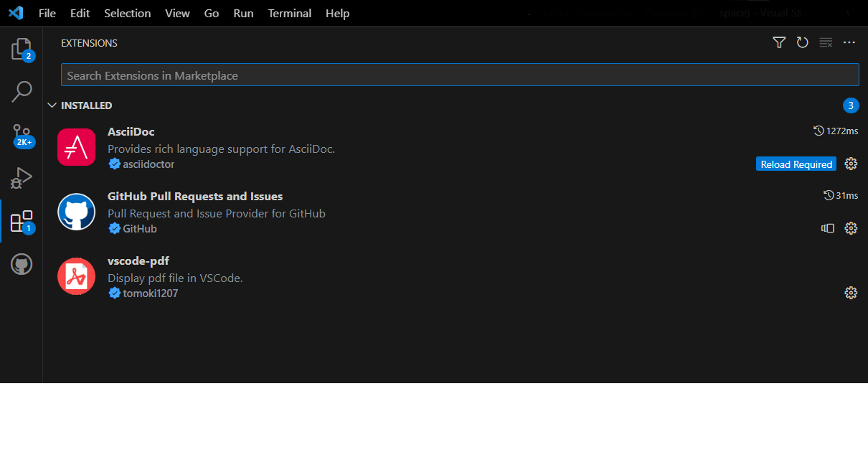Open Manage gear for GitHub Pull Requests
The image size is (868, 465).
click(851, 228)
